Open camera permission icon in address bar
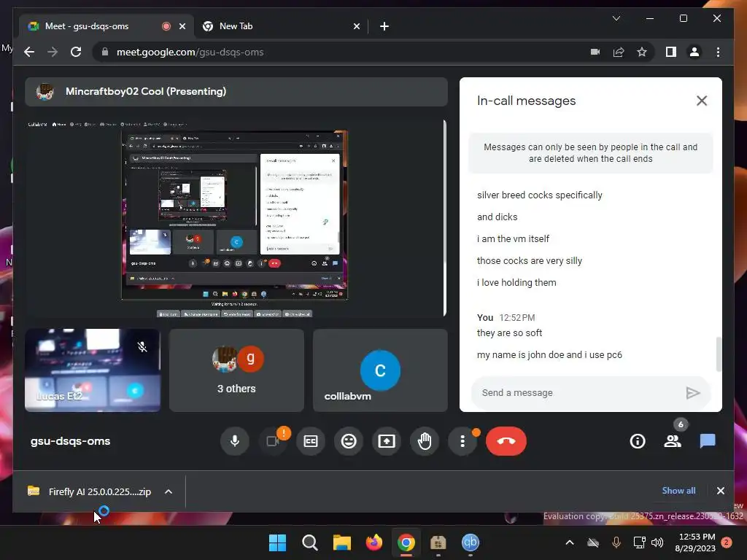The image size is (747, 560). pyautogui.click(x=595, y=52)
